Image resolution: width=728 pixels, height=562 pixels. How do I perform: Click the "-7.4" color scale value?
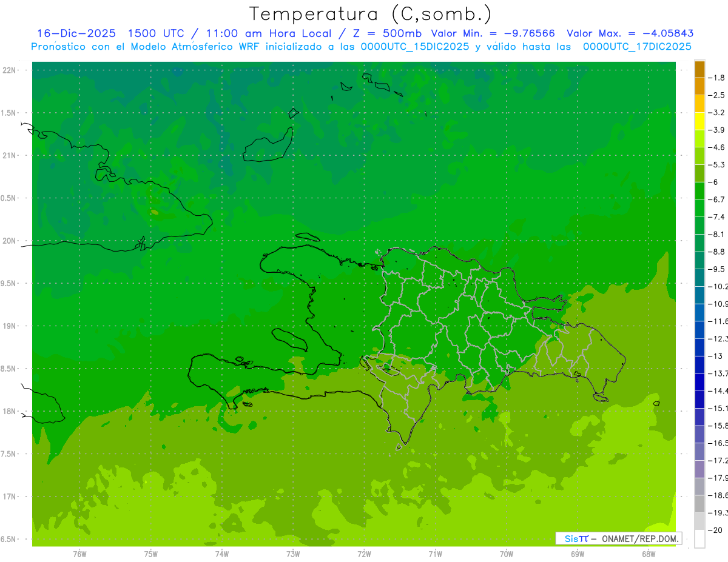(717, 216)
